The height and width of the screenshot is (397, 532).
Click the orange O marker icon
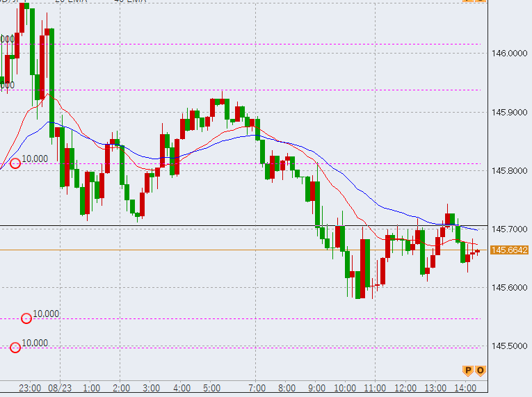point(480,371)
